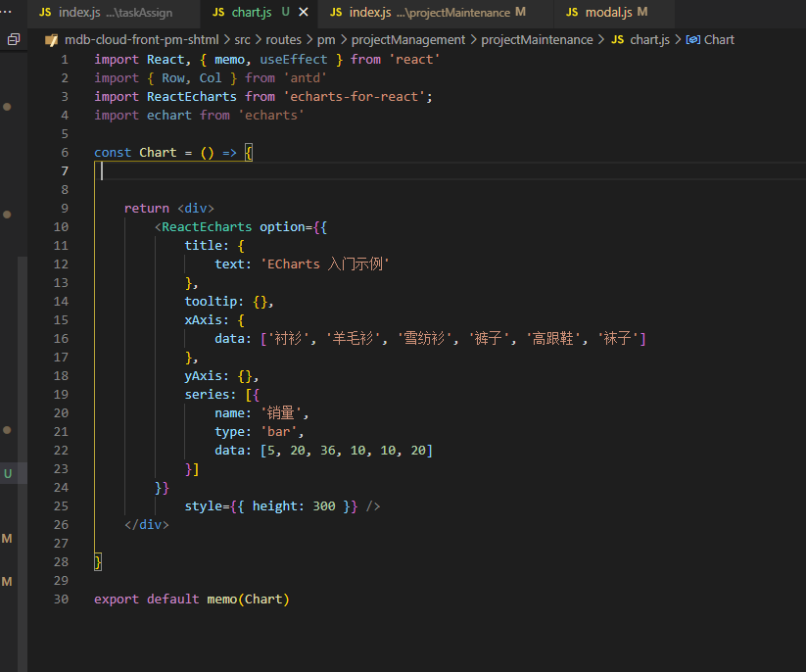
Task: Click line number 1 in the gutter
Action: [65, 60]
